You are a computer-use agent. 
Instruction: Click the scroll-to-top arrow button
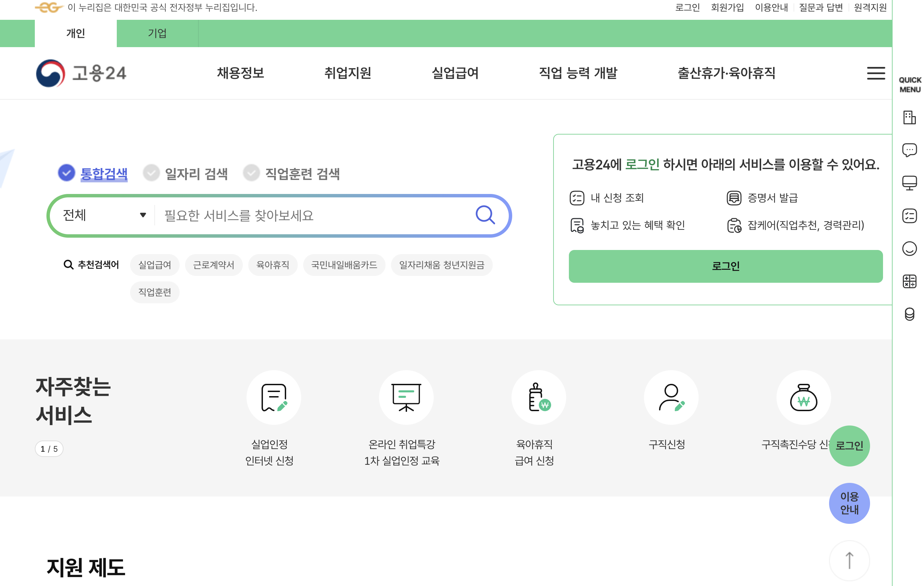(x=849, y=560)
